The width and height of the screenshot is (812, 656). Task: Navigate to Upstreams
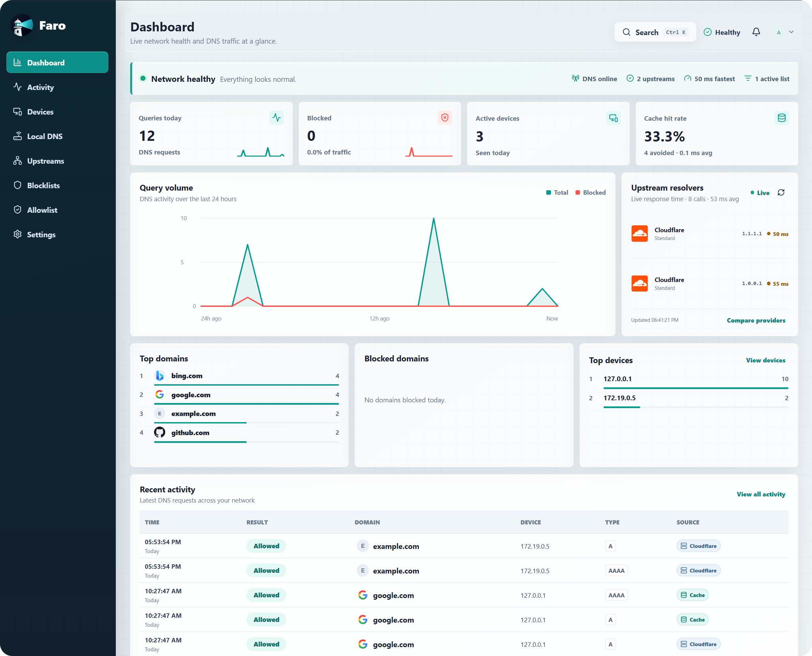click(x=57, y=161)
